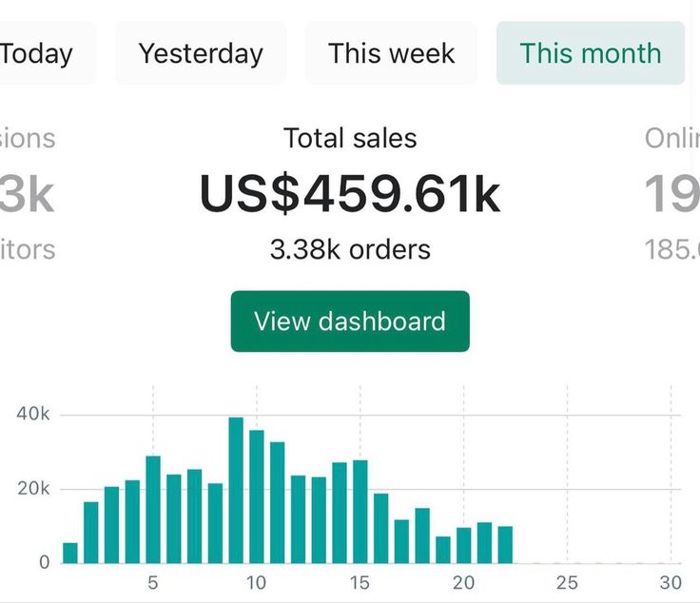Viewport: 700px width, 603px height.
Task: Tap the Total sales US$459.61k figure
Action: [x=349, y=194]
